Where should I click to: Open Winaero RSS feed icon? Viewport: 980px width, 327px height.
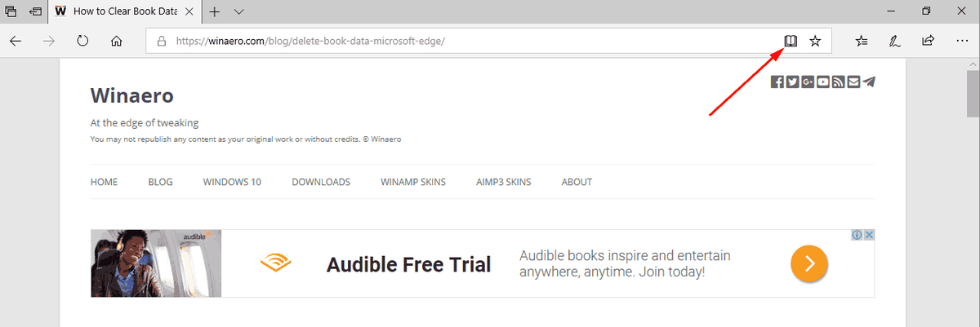838,82
